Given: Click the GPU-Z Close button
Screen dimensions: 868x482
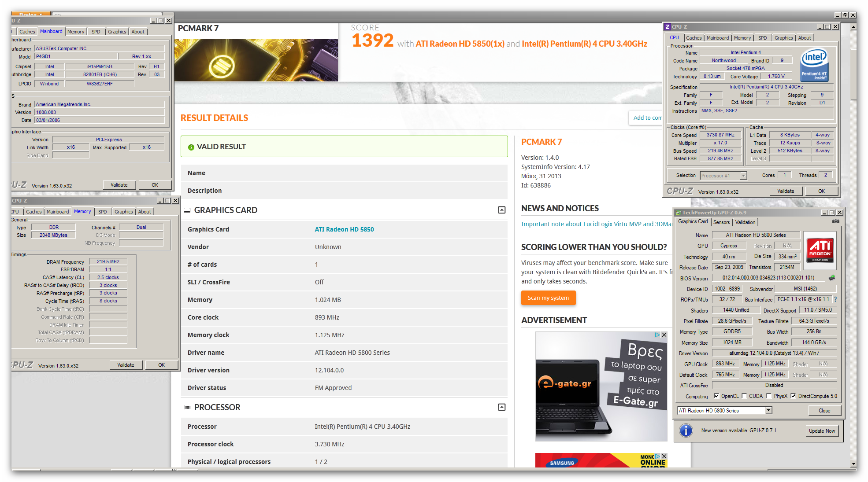Looking at the screenshot, I should [824, 411].
